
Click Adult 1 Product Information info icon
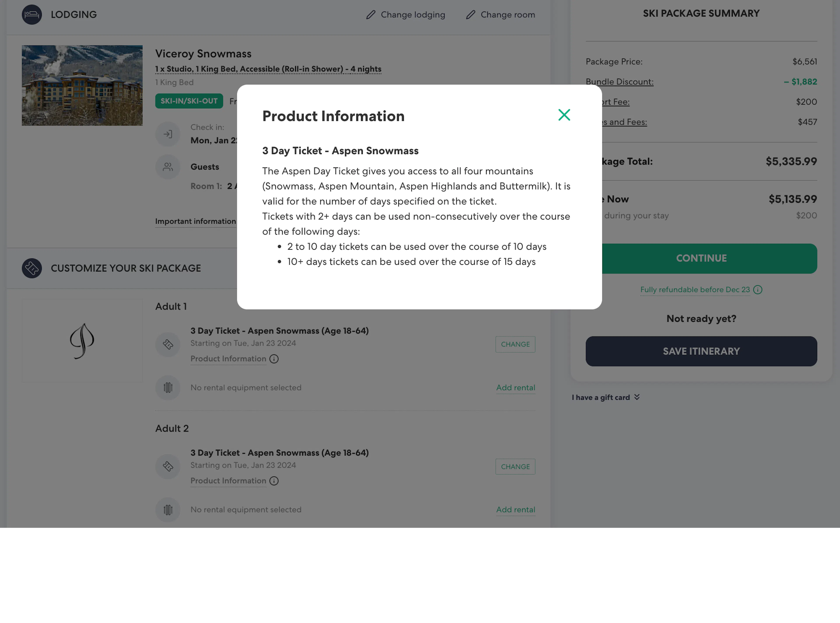click(274, 359)
